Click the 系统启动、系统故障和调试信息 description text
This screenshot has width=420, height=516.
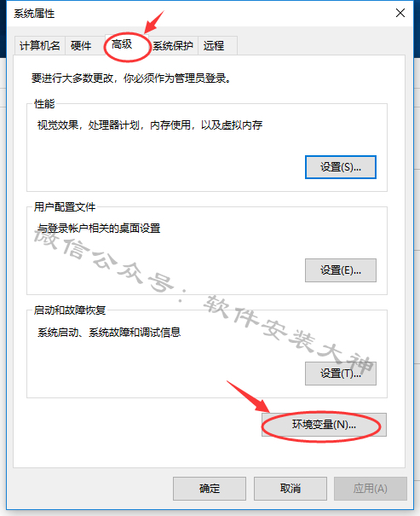(109, 333)
